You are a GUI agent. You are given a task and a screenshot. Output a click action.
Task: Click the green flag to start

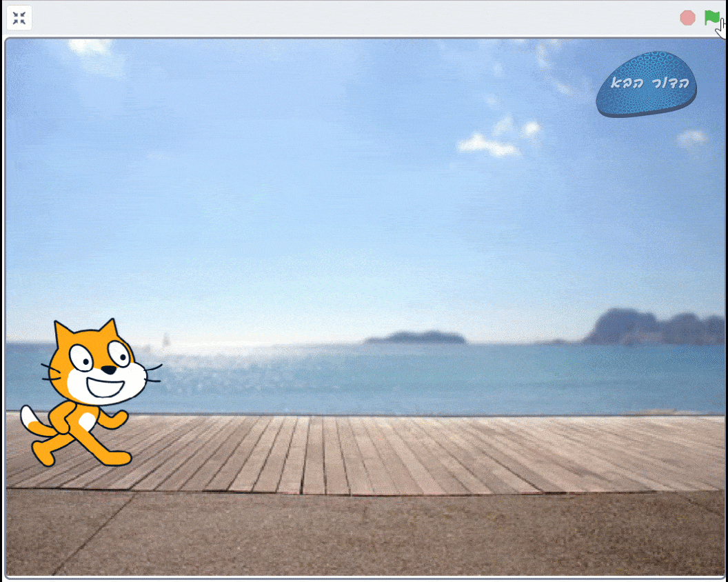click(x=711, y=18)
